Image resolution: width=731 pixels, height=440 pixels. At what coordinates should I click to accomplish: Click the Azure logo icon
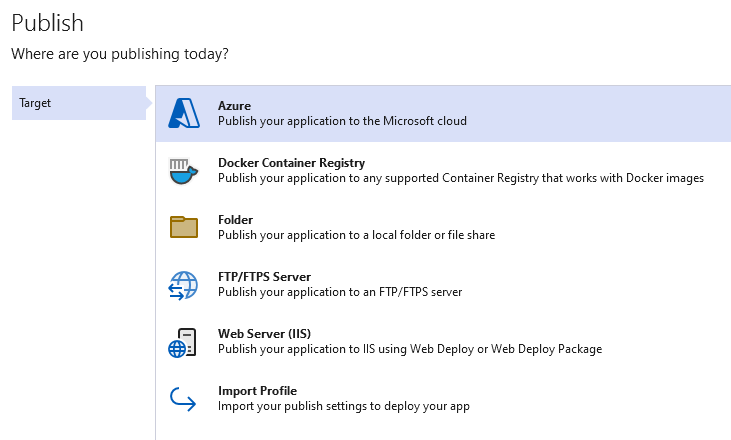[x=184, y=113]
